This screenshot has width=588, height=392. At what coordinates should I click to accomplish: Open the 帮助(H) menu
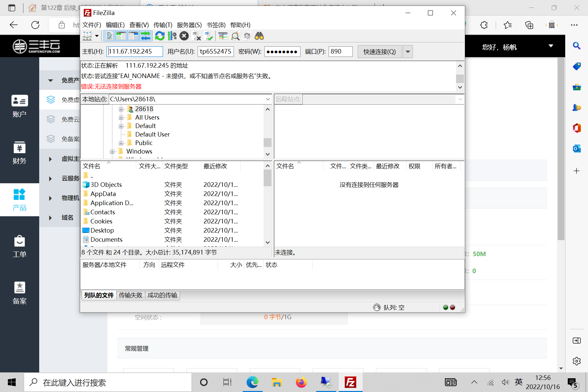[240, 25]
